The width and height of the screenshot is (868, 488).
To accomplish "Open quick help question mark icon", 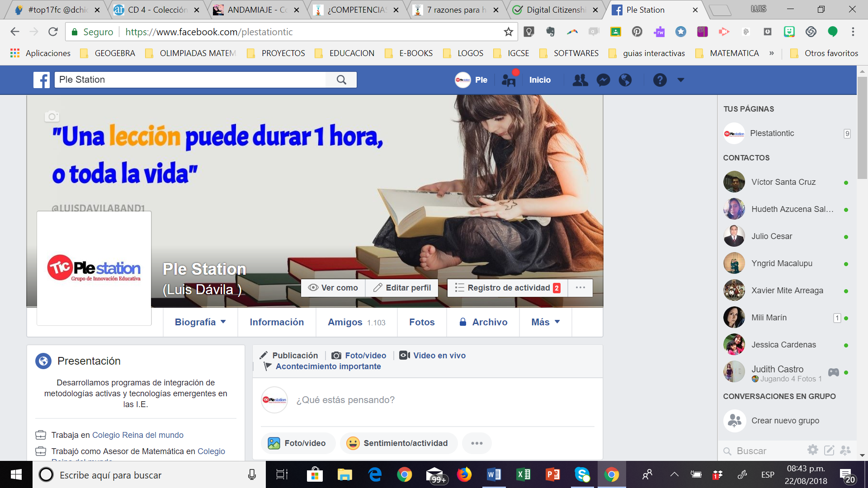I will (x=660, y=80).
